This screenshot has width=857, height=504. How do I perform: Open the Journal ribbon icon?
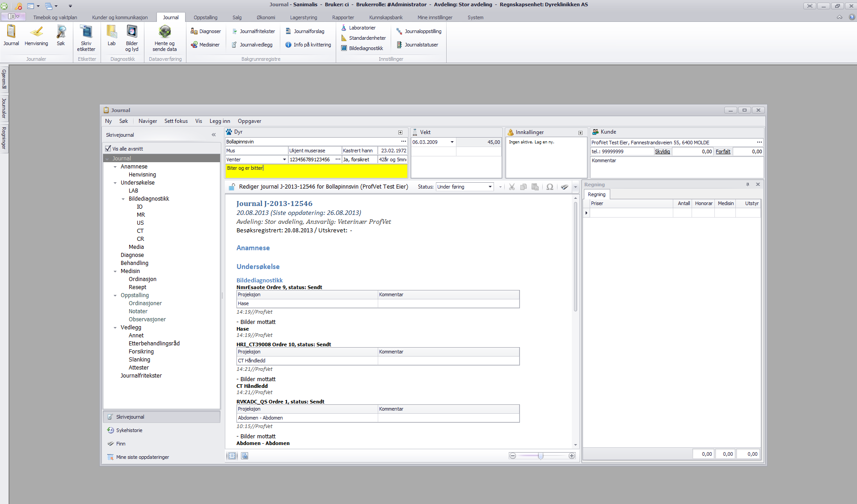11,35
